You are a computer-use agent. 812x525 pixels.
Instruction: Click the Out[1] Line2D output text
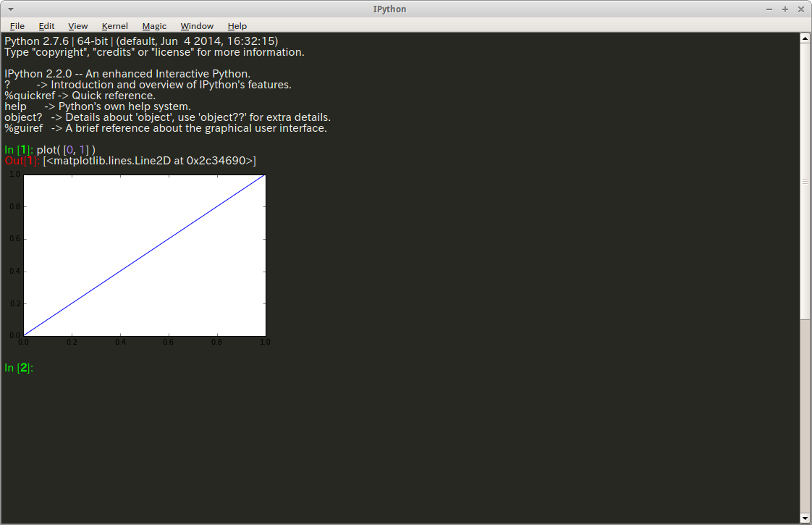tap(150, 161)
